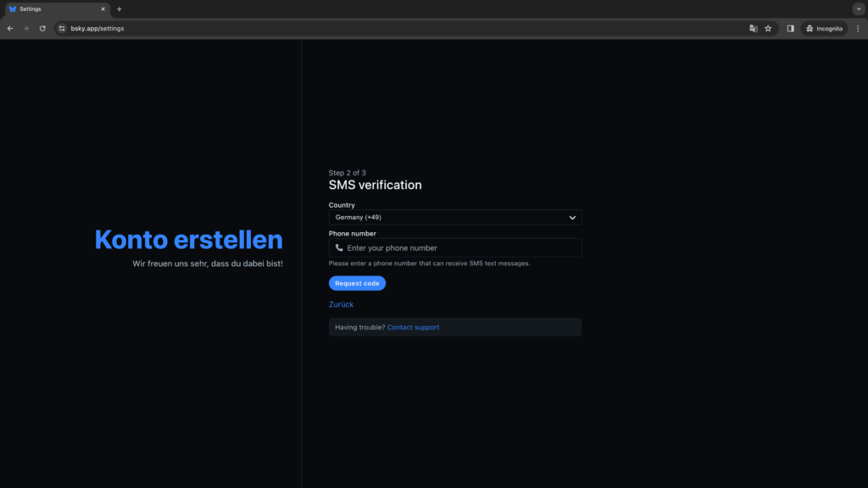The height and width of the screenshot is (488, 868).
Task: Open a new tab with the plus icon
Action: point(119,8)
